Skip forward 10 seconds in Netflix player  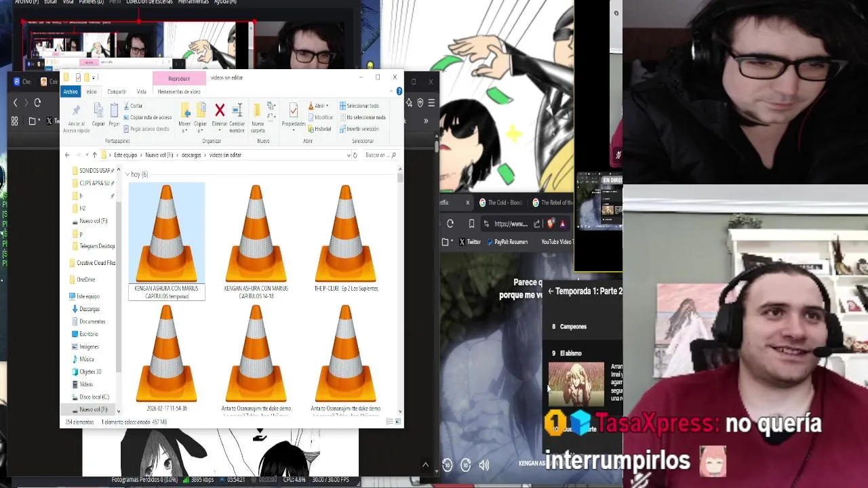(x=466, y=465)
